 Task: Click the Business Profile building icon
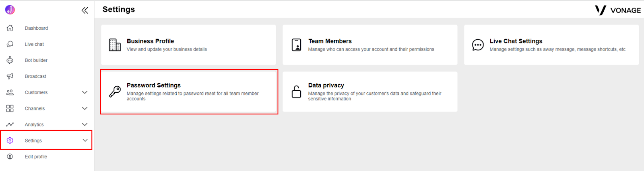[x=115, y=45]
